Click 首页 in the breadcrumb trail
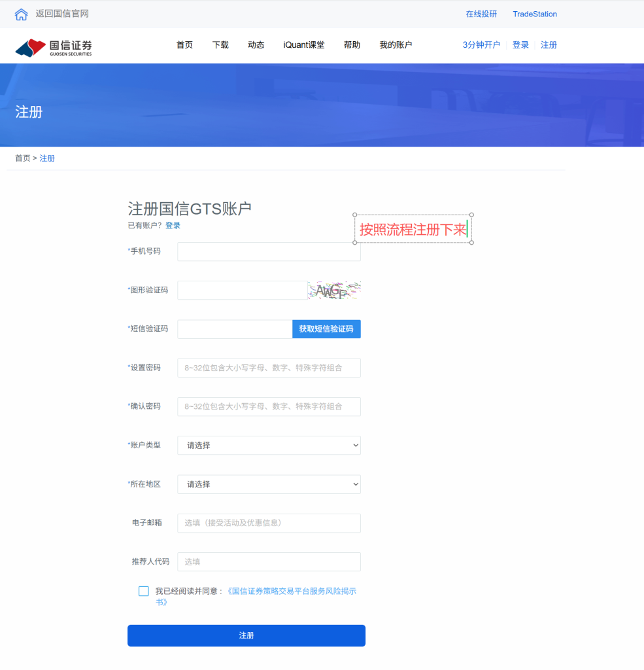 23,158
